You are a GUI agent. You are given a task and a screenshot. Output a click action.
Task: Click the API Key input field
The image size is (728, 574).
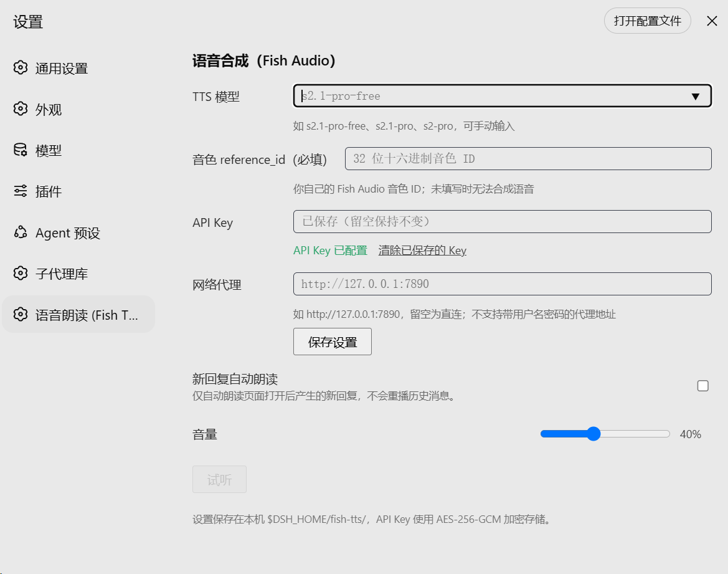[503, 221]
